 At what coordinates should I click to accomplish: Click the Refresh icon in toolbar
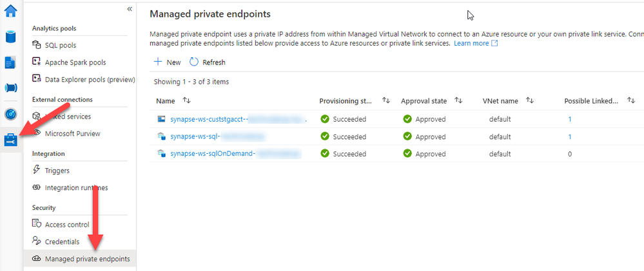[x=194, y=62]
